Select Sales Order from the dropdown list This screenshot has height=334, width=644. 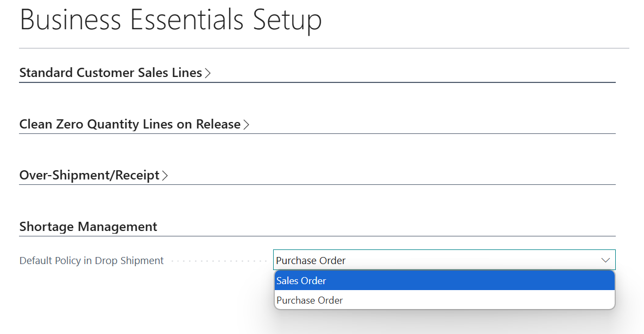(x=444, y=281)
